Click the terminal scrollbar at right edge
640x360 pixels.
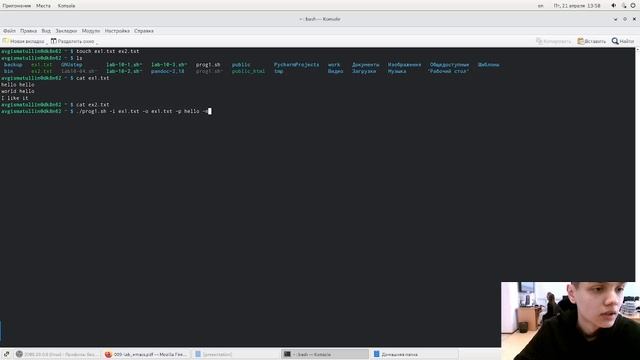click(637, 163)
